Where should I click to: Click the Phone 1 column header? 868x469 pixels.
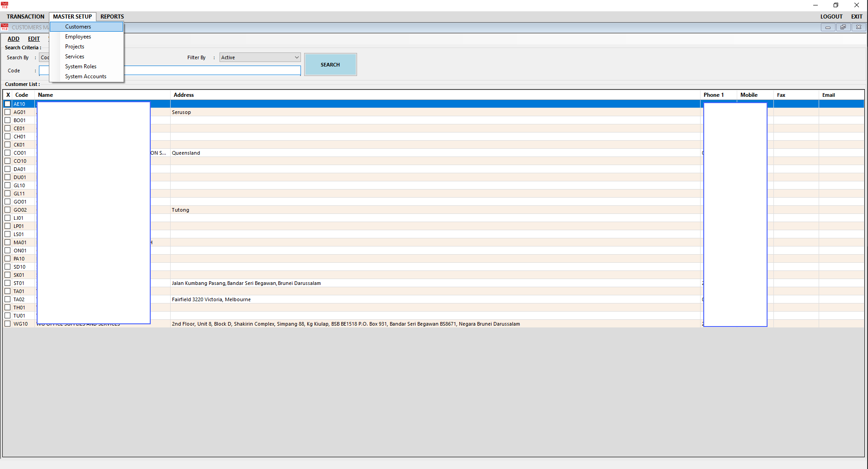[x=719, y=95]
